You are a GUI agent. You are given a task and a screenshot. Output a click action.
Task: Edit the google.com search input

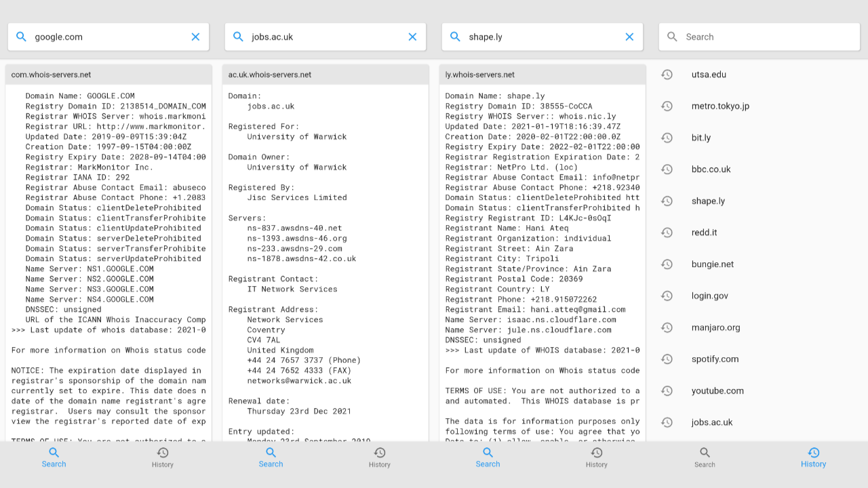click(x=108, y=37)
